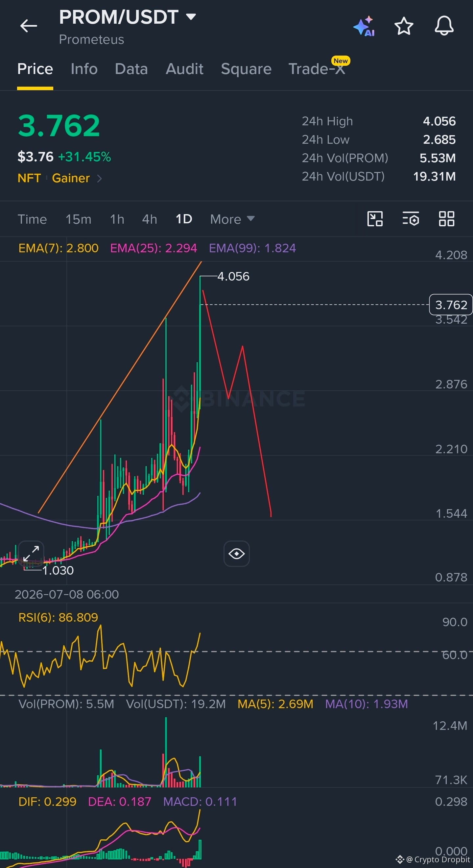Tap the 24h Low value 2.685
The image size is (473, 868).
pyautogui.click(x=439, y=139)
